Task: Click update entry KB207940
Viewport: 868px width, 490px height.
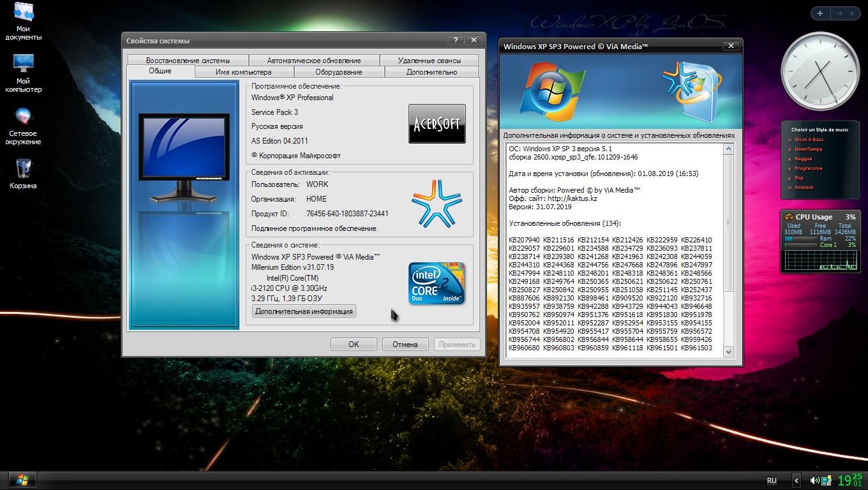Action: [x=524, y=240]
